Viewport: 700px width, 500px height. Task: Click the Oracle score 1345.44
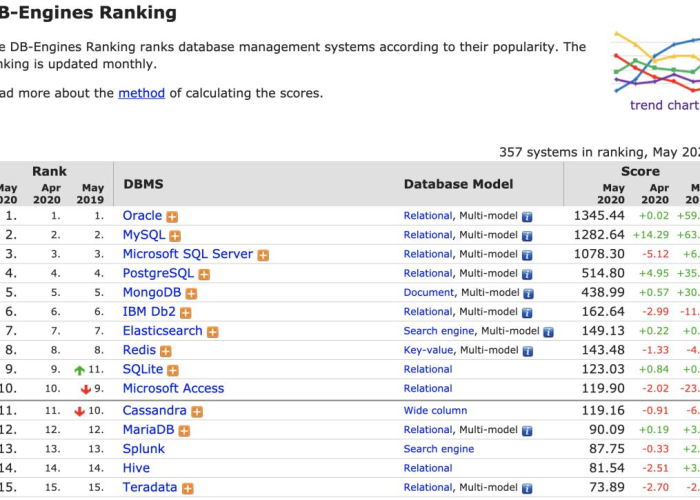(599, 216)
